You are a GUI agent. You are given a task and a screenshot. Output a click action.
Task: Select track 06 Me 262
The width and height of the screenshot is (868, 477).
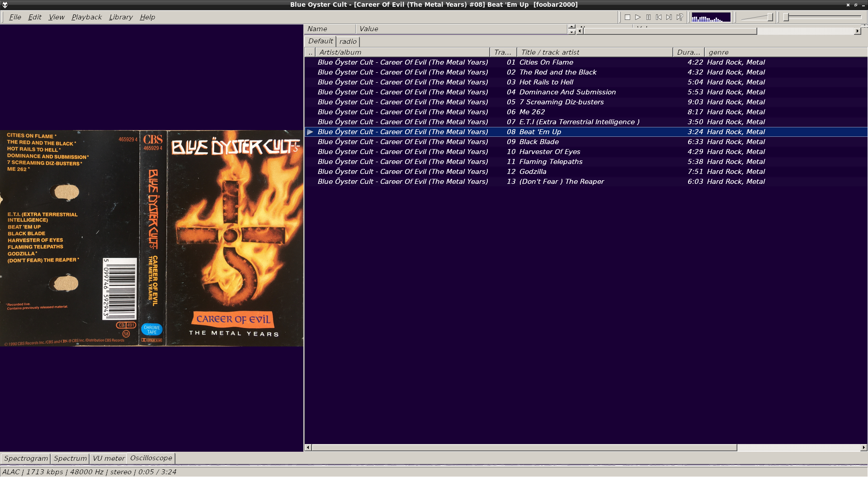[586, 112]
